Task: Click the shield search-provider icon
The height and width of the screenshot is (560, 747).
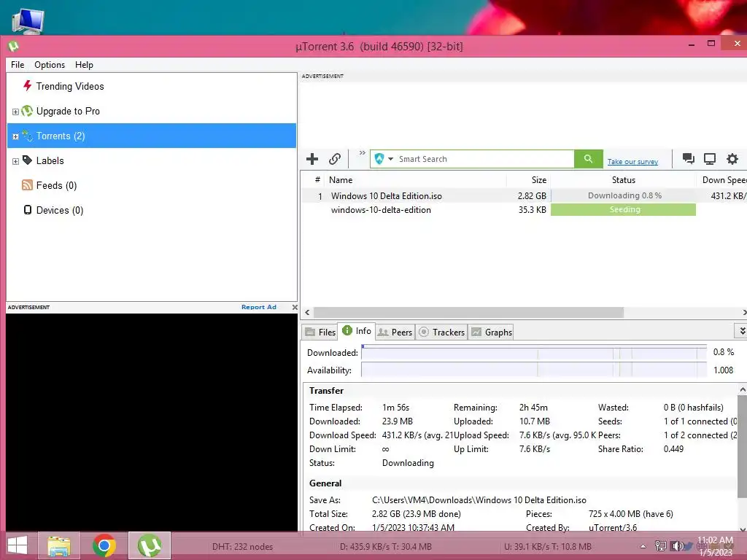Action: tap(379, 158)
